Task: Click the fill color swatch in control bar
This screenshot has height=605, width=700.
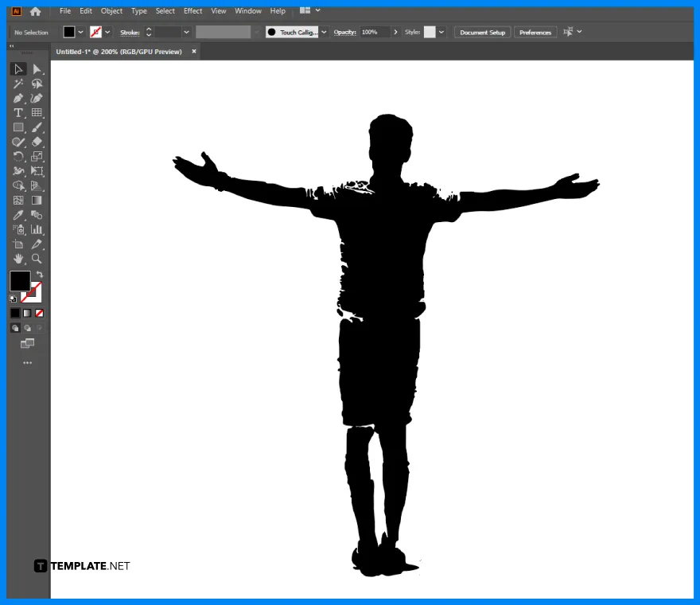Action: [x=69, y=32]
